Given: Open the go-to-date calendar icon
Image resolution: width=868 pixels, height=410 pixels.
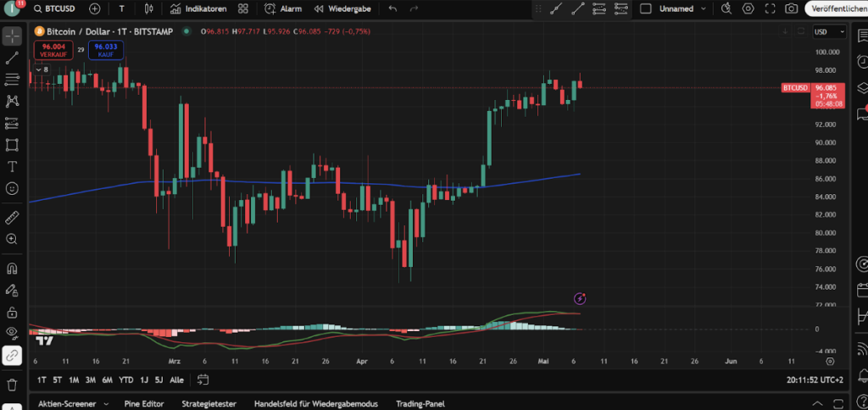Looking at the screenshot, I should coord(203,380).
